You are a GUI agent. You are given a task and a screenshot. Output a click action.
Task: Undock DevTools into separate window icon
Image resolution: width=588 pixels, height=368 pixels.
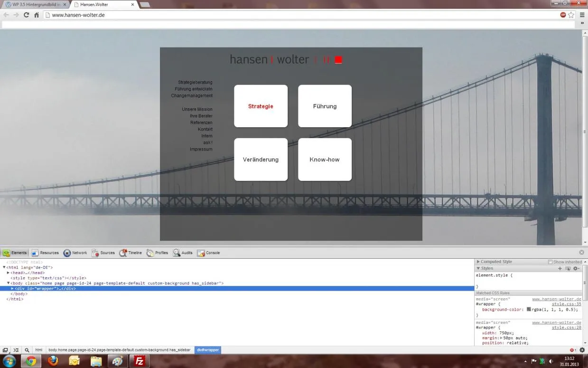pyautogui.click(x=5, y=350)
